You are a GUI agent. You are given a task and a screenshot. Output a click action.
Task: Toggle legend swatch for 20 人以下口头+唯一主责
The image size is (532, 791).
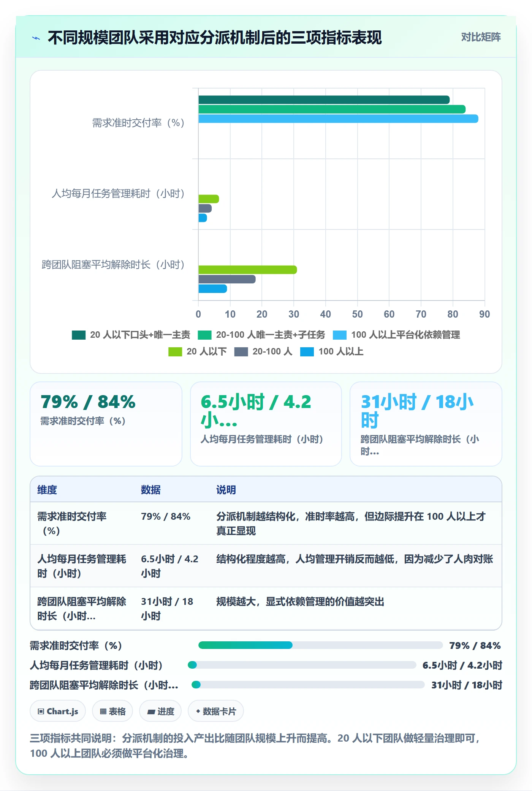pos(79,335)
